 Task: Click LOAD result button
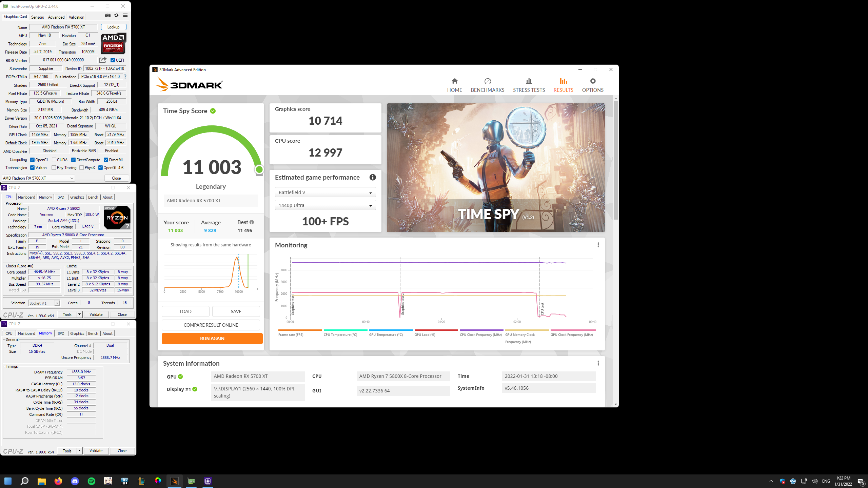185,311
